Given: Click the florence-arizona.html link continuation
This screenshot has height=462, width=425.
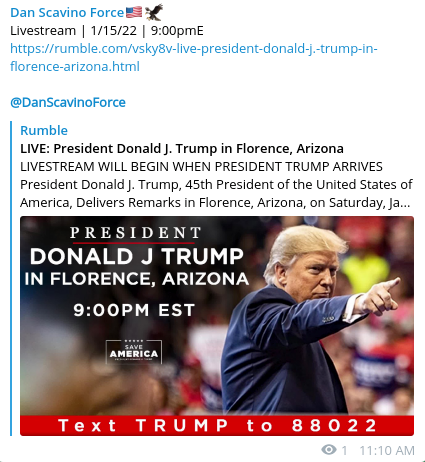Looking at the screenshot, I should pos(75,66).
